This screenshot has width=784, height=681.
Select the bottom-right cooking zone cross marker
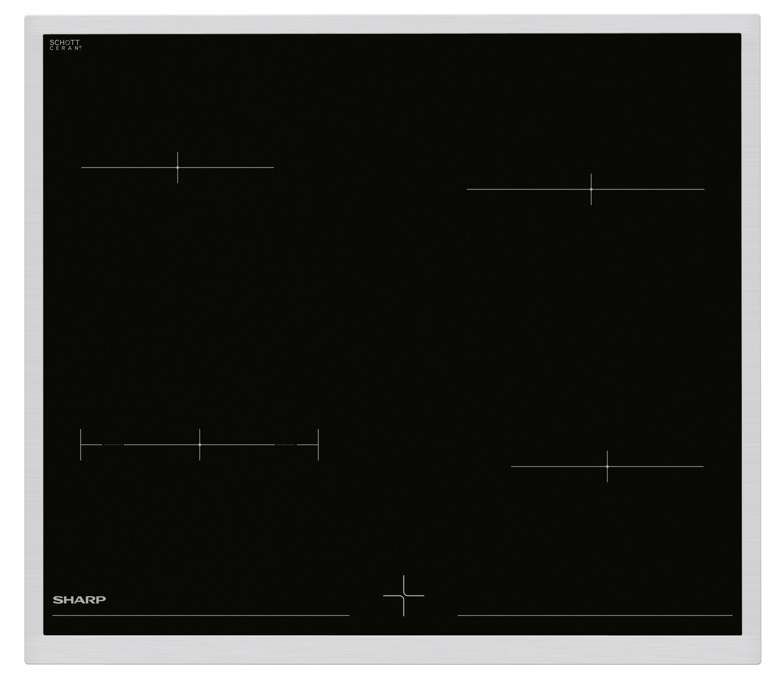[x=607, y=466]
